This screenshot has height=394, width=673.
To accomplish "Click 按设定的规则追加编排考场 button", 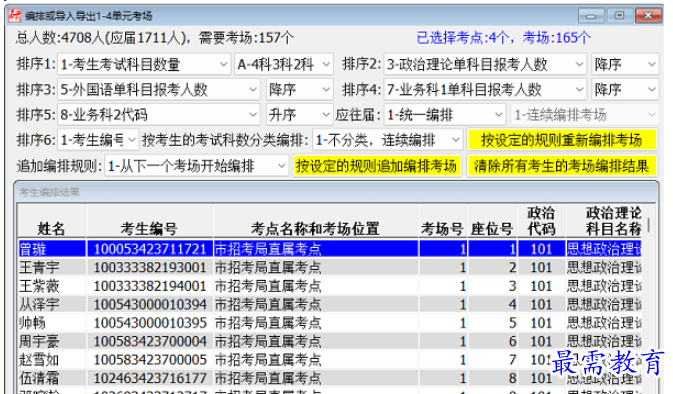I will 376,166.
